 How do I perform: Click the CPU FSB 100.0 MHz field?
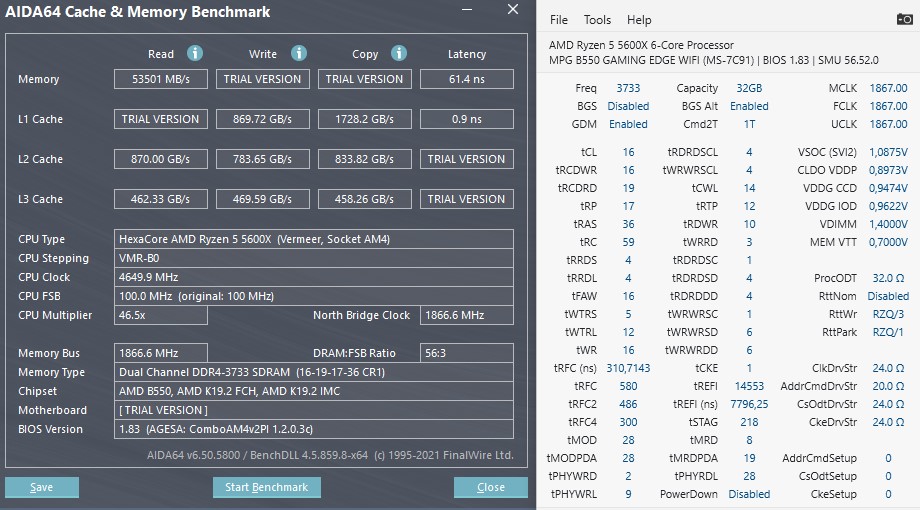point(314,296)
